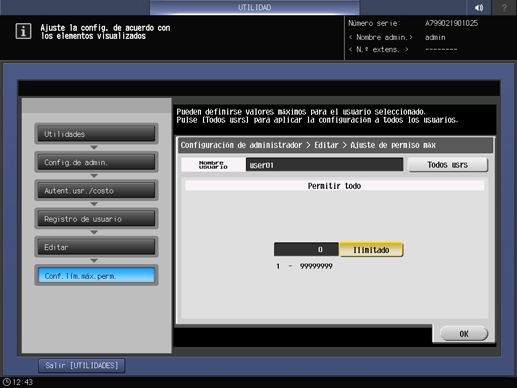The width and height of the screenshot is (517, 388).
Task: Click the clock icon in status bar
Action: coord(7,382)
